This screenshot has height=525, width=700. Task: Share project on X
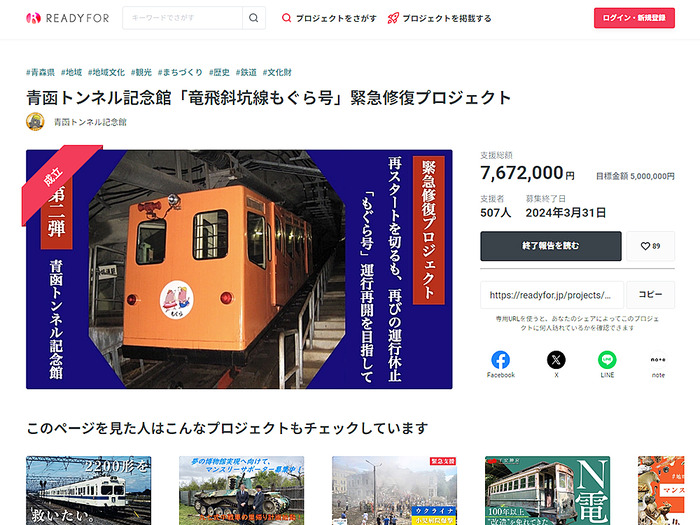(556, 364)
